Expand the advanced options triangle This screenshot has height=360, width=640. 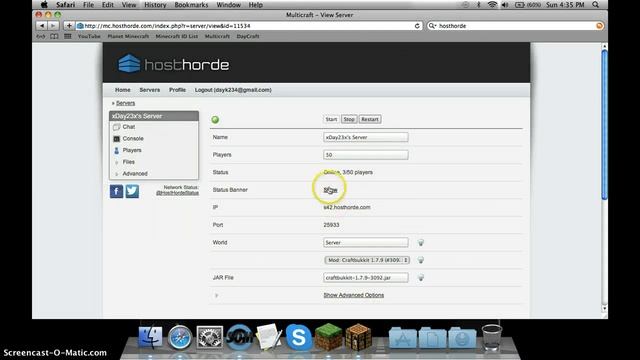[216, 295]
